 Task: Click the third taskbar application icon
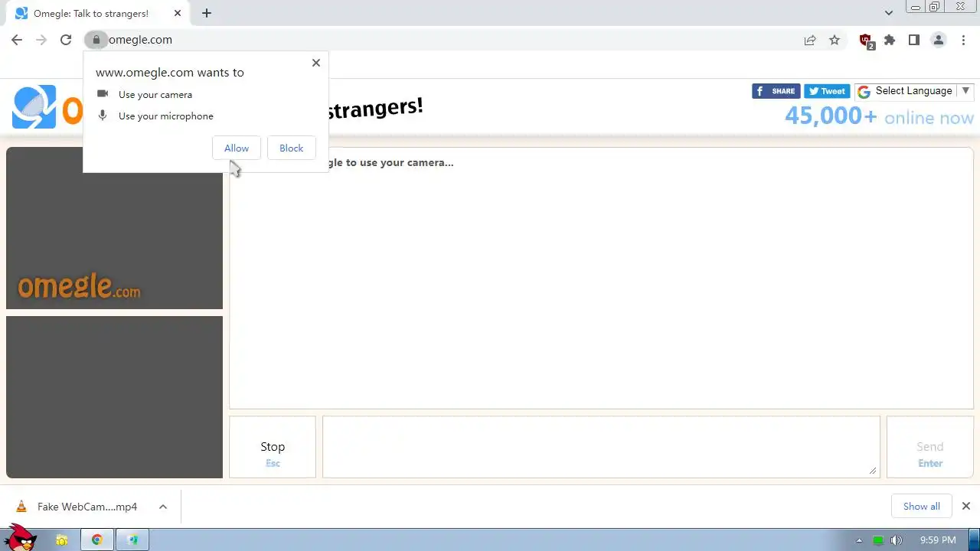point(133,540)
